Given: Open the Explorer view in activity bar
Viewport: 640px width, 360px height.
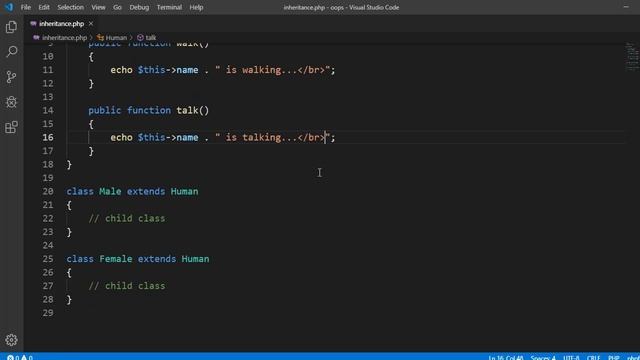Looking at the screenshot, I should tap(11, 27).
